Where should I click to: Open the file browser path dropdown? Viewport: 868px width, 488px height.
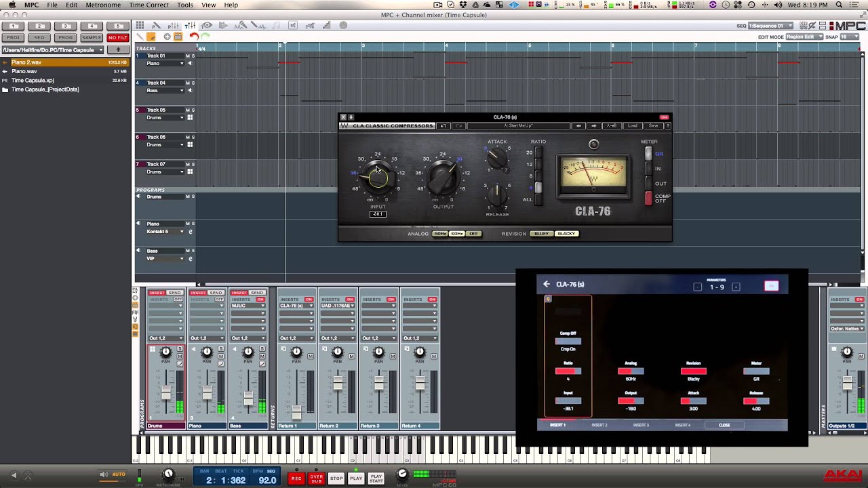click(x=53, y=50)
